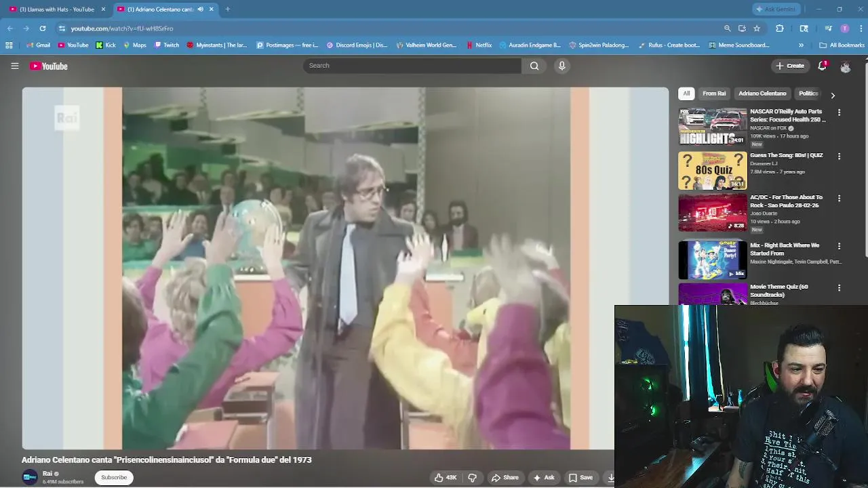Open the Rai channel avatar
Screen dimensions: 868x488
[x=30, y=477]
